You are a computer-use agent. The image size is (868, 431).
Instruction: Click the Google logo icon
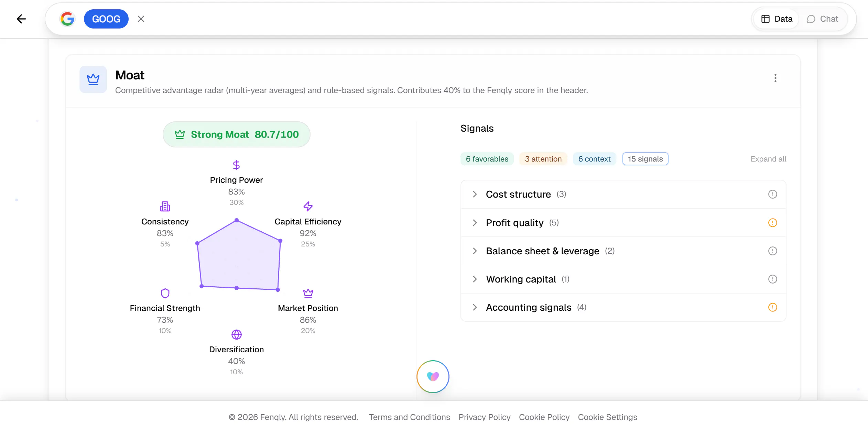[x=67, y=19]
